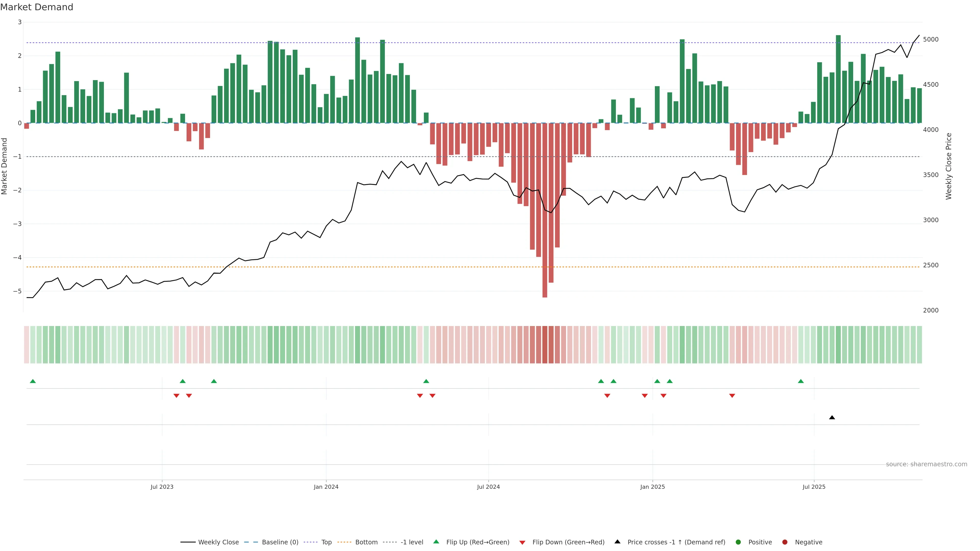The height and width of the screenshot is (551, 980).
Task: Click the Jan 2024 x-axis label
Action: (x=326, y=487)
